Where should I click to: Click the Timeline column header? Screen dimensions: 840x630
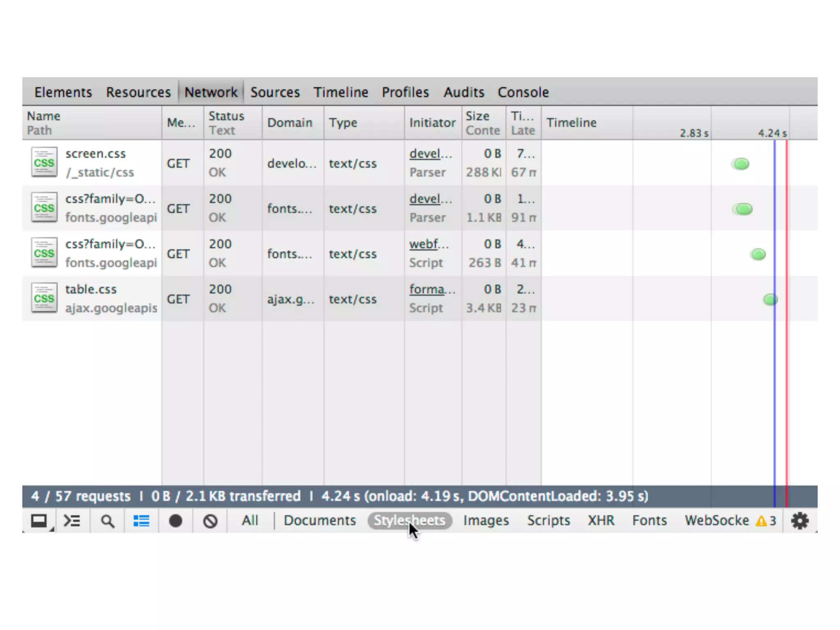coord(571,123)
